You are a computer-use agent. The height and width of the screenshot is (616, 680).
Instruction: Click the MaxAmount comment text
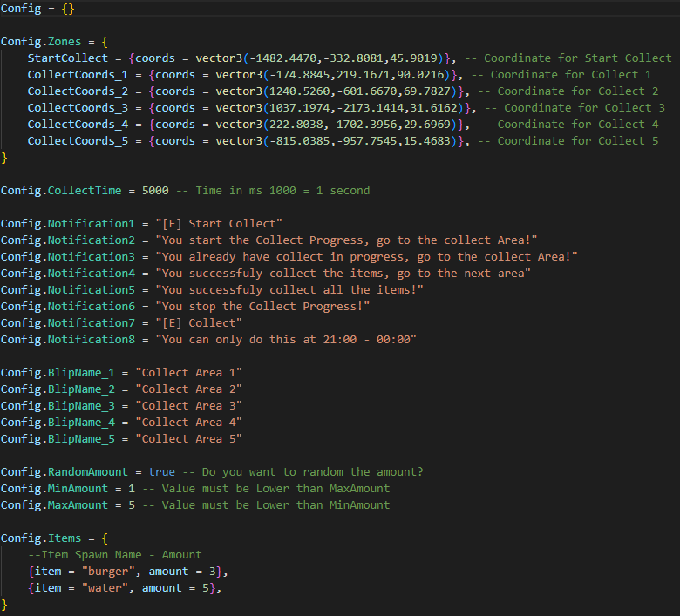[x=267, y=505]
